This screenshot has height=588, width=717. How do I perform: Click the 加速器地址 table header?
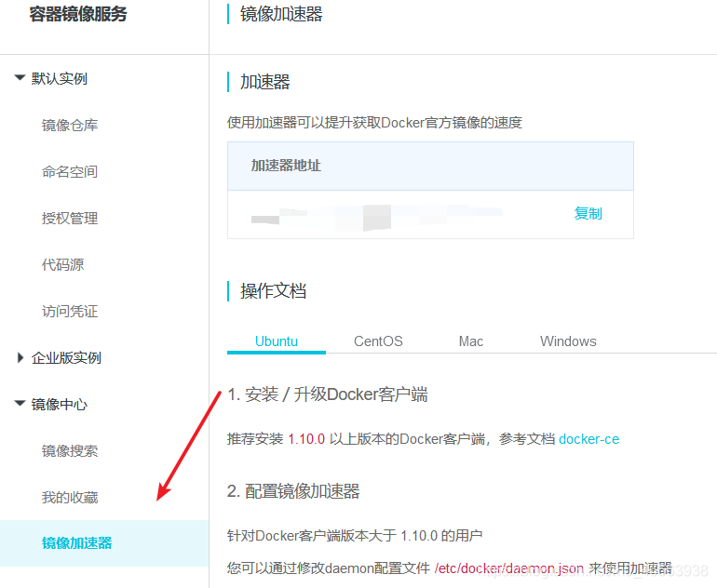286,166
